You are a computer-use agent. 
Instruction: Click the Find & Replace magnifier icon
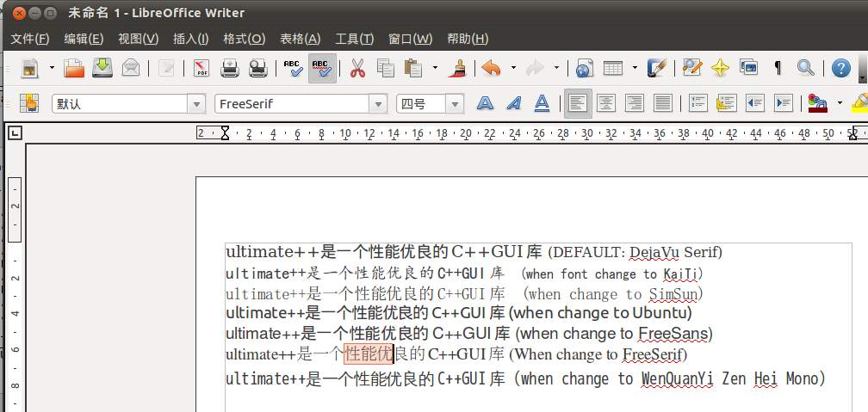pyautogui.click(x=805, y=68)
